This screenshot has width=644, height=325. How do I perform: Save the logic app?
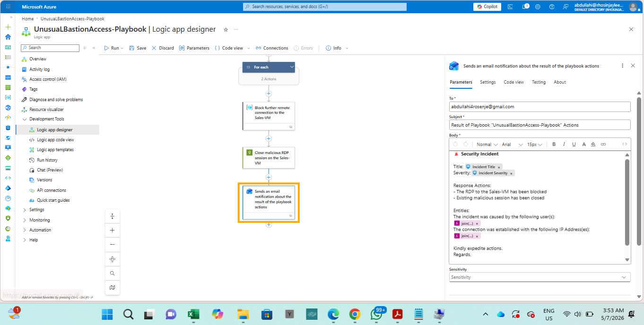[138, 48]
